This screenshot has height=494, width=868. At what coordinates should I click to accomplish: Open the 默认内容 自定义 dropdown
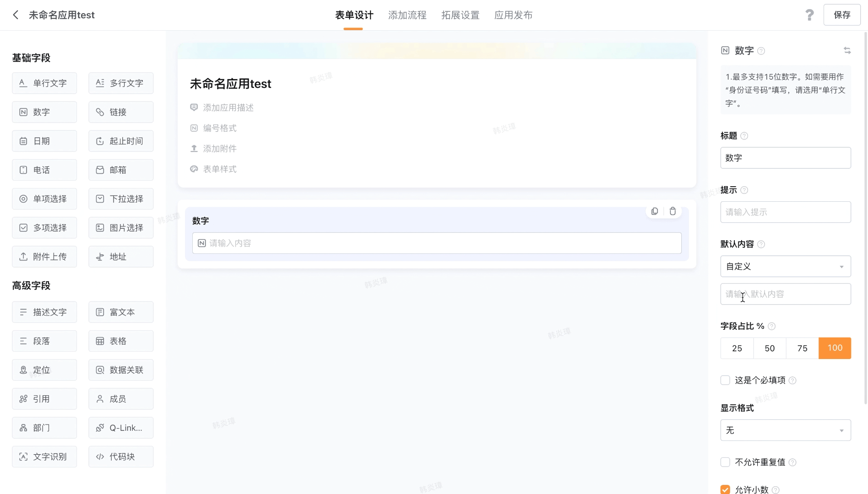[x=786, y=266]
